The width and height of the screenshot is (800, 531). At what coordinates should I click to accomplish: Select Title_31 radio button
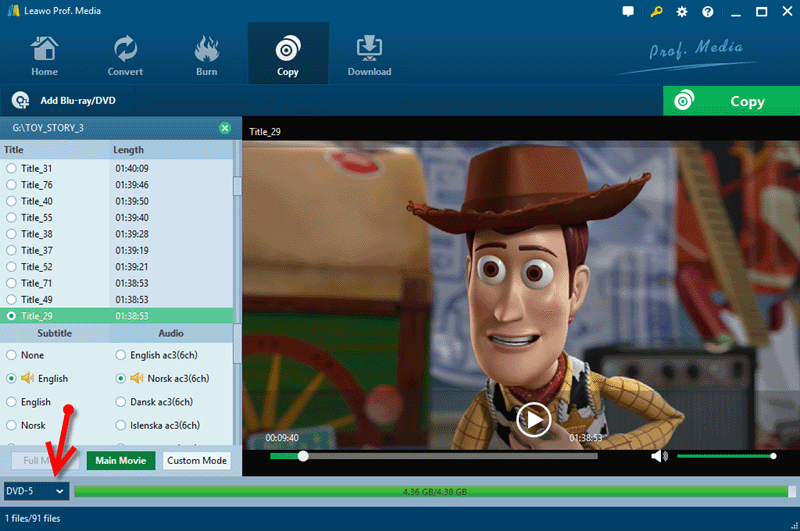tap(11, 168)
